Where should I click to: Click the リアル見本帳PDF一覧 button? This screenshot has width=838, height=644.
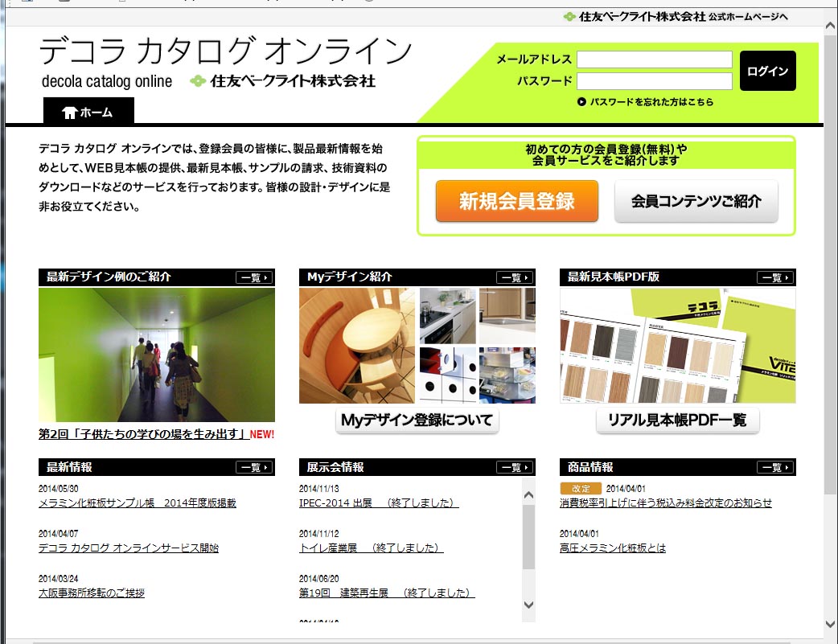[677, 420]
